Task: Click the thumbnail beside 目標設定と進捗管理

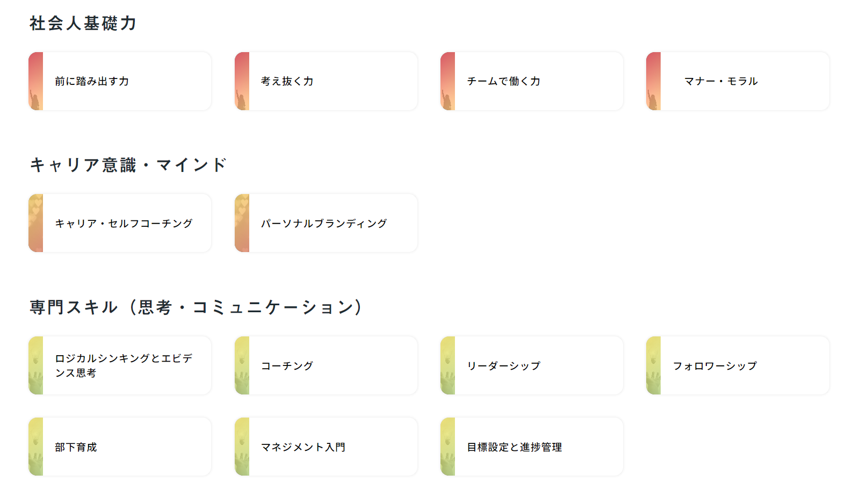Action: point(448,447)
